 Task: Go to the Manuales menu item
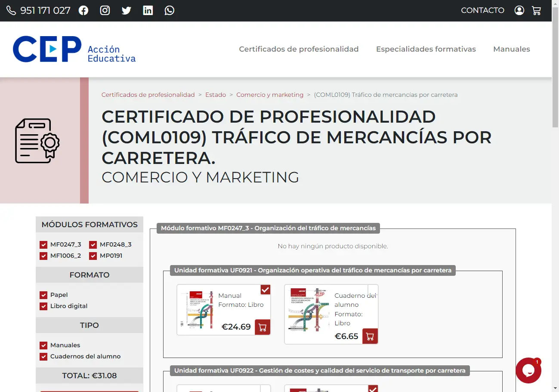(511, 49)
